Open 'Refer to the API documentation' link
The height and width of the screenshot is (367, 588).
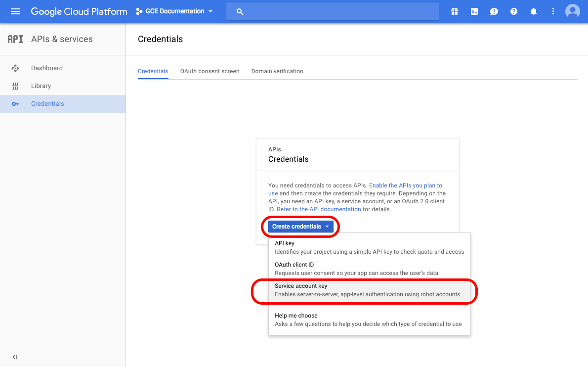tap(319, 209)
